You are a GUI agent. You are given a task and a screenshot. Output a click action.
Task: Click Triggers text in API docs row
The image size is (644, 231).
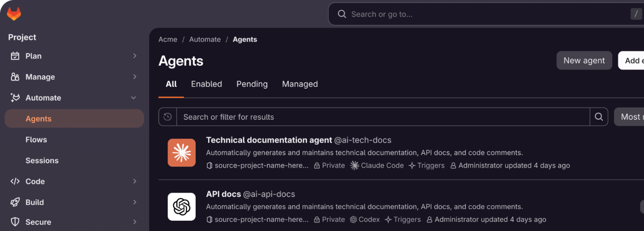407,220
